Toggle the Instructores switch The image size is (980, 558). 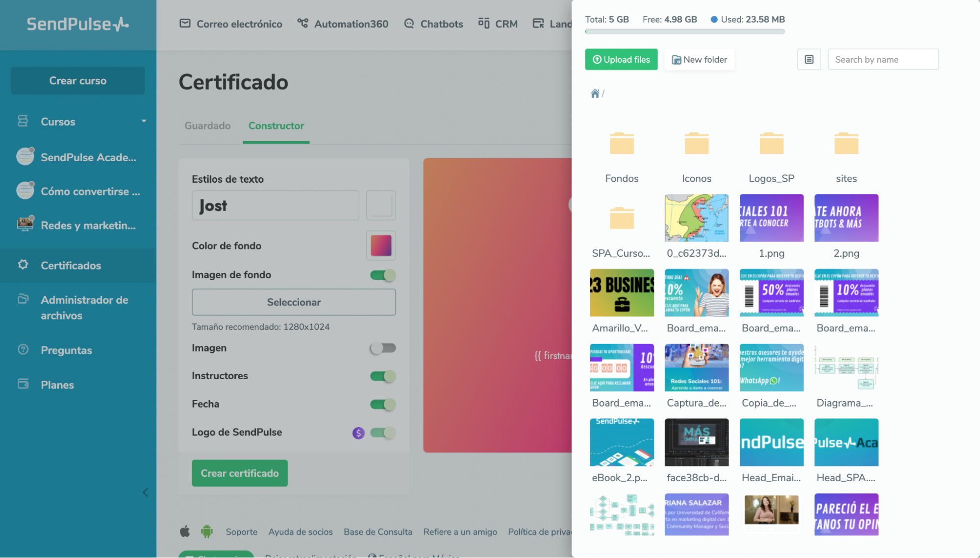click(x=383, y=376)
